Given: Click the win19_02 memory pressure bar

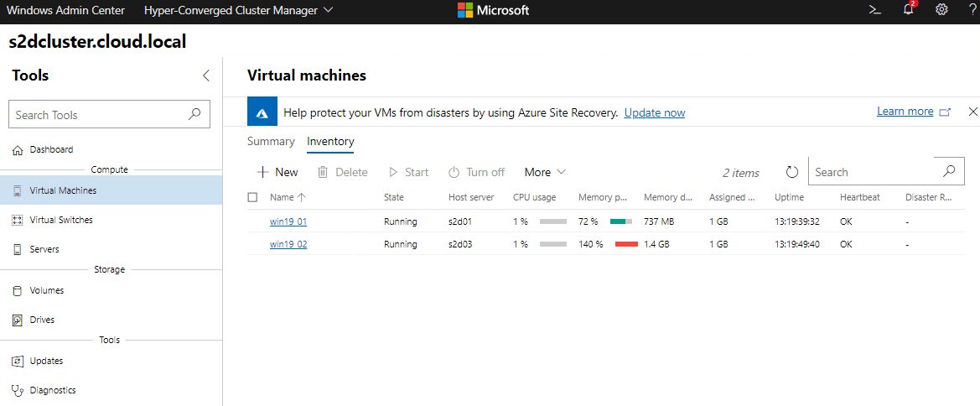Looking at the screenshot, I should click(x=626, y=244).
